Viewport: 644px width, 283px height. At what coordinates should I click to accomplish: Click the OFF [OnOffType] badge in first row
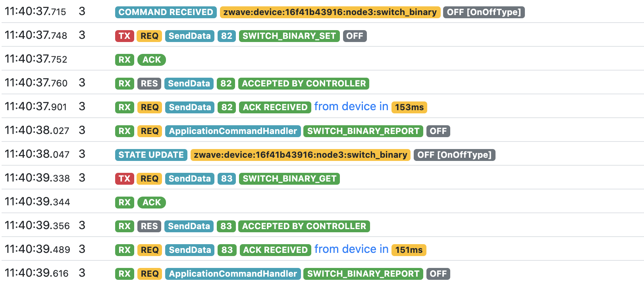[484, 12]
